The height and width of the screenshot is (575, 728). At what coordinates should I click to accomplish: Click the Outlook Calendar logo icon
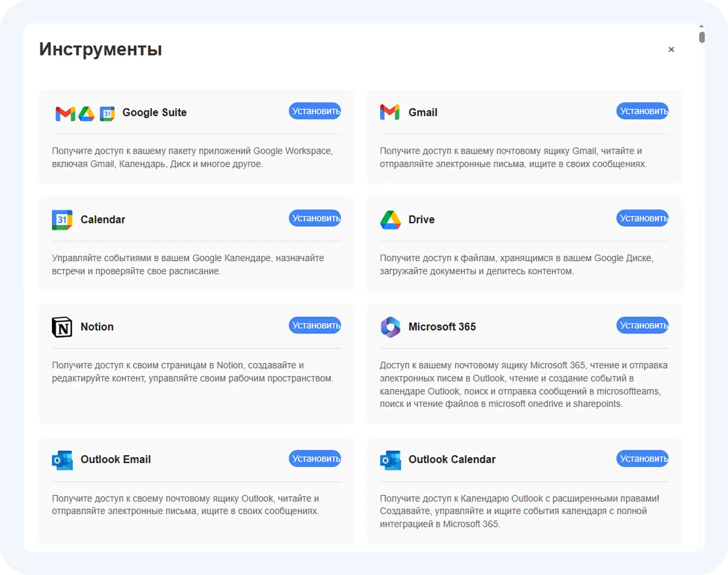point(390,460)
